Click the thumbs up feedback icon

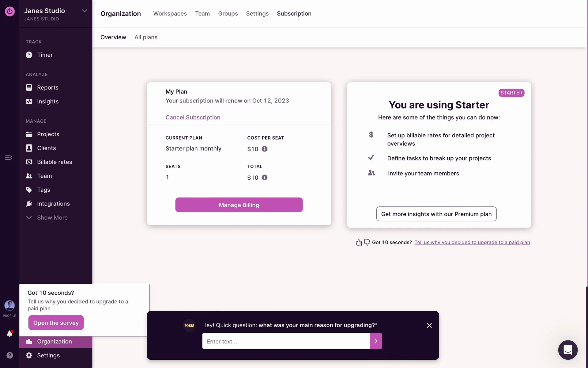pos(359,243)
